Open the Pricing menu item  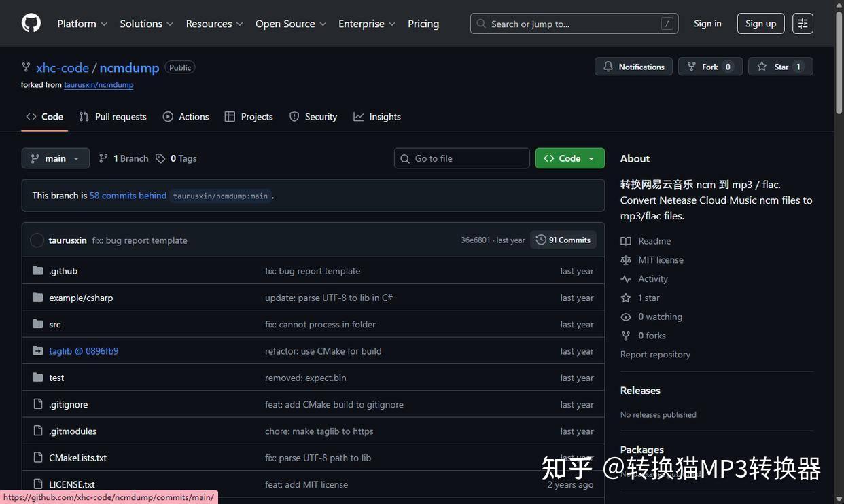coord(423,23)
